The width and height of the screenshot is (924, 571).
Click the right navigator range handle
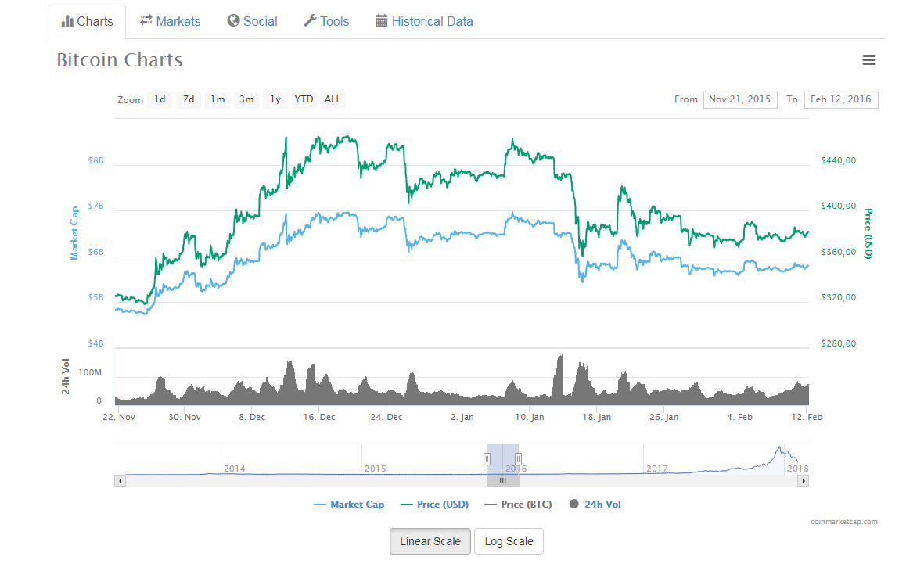tap(518, 459)
